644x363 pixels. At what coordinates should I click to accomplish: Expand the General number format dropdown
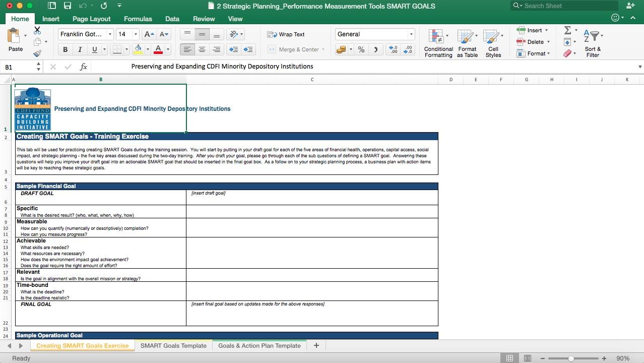click(x=411, y=34)
